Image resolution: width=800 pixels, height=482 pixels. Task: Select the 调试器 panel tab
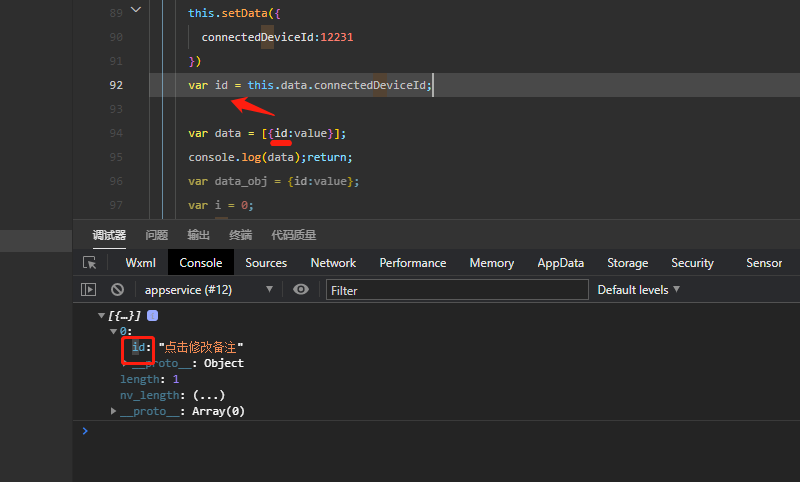[x=109, y=235]
